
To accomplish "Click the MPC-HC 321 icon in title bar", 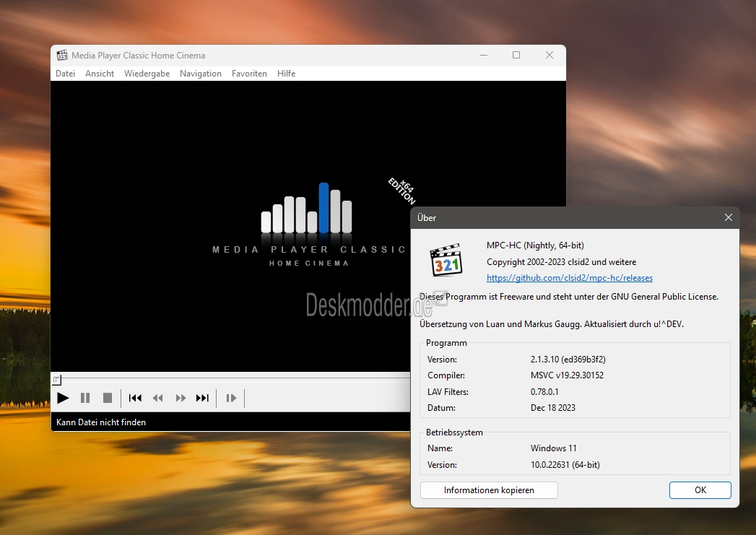I will 62,55.
